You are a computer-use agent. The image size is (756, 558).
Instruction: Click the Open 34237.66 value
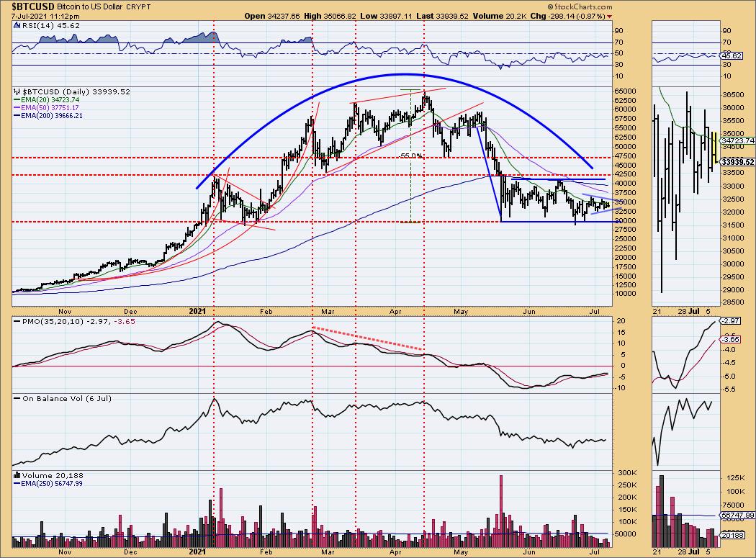tap(272, 16)
